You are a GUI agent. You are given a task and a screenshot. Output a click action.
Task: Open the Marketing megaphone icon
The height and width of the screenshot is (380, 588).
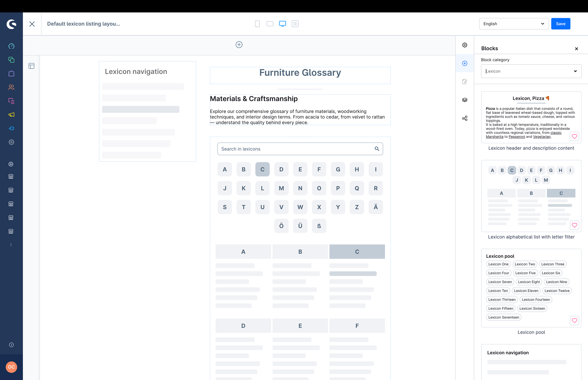pyautogui.click(x=11, y=115)
